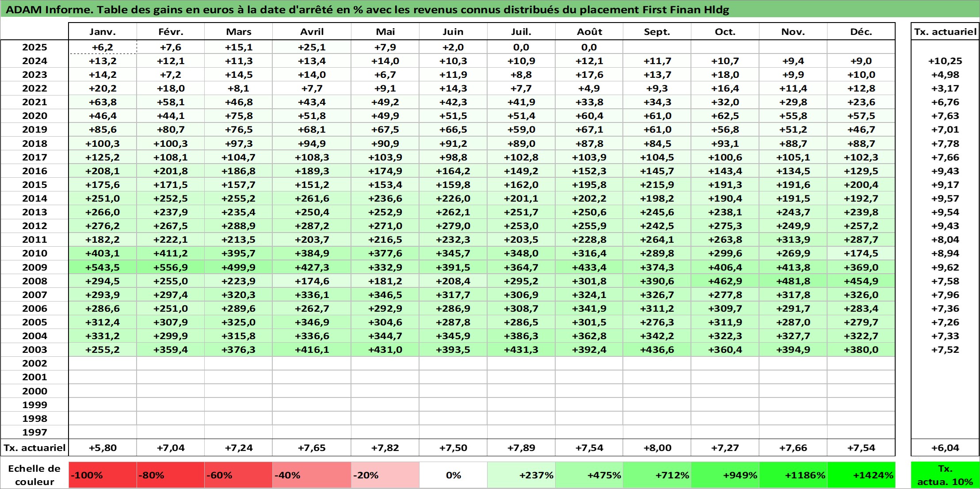Viewport: 980px width, 489px height.
Task: Select cell '+215,9' for September 2015
Action: pos(657,185)
